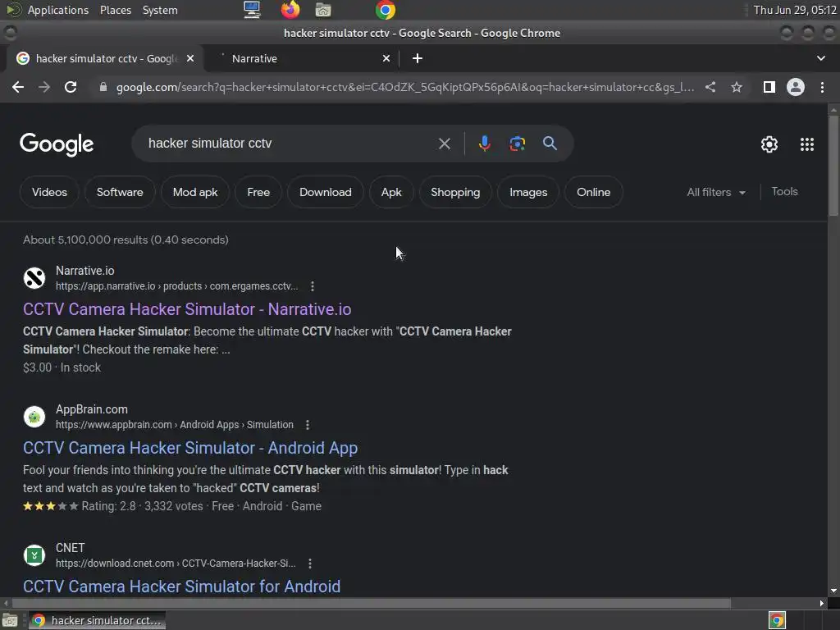Click the CNET site favicon
Viewport: 840px width, 630px height.
(34, 555)
